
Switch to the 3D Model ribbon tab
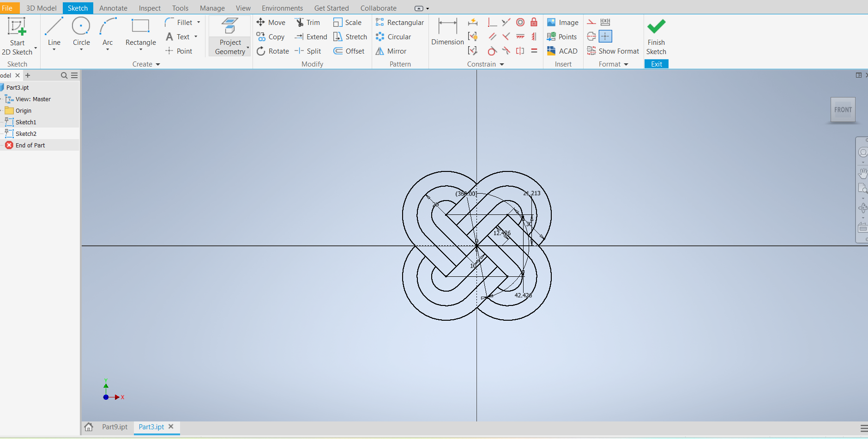coord(41,8)
